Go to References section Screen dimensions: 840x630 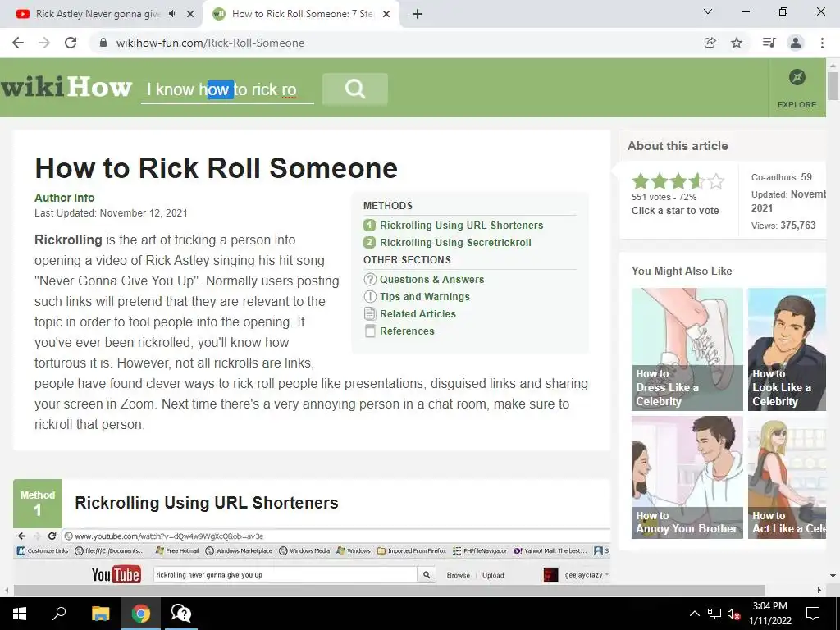coord(407,331)
